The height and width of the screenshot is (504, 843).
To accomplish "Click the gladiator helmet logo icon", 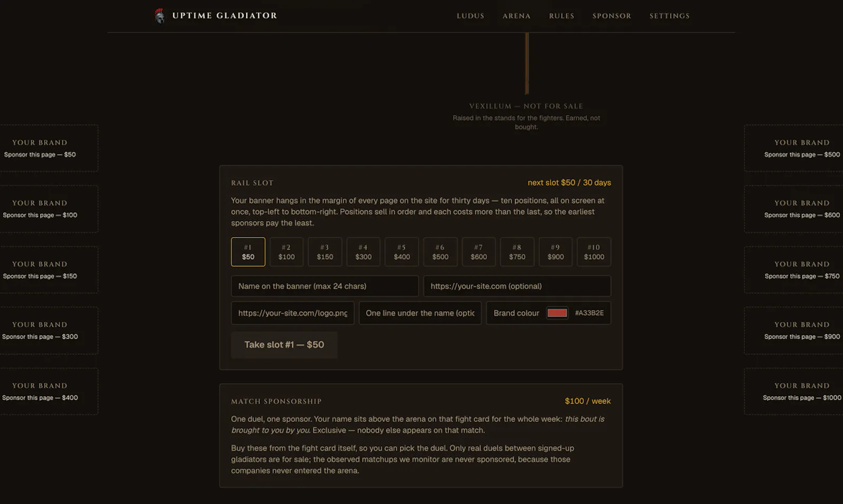I will pyautogui.click(x=160, y=16).
